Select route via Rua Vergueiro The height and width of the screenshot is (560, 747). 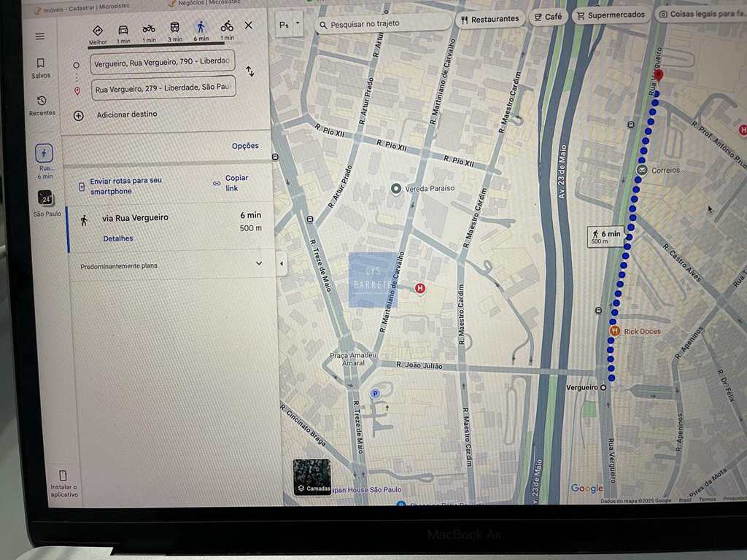point(171,228)
